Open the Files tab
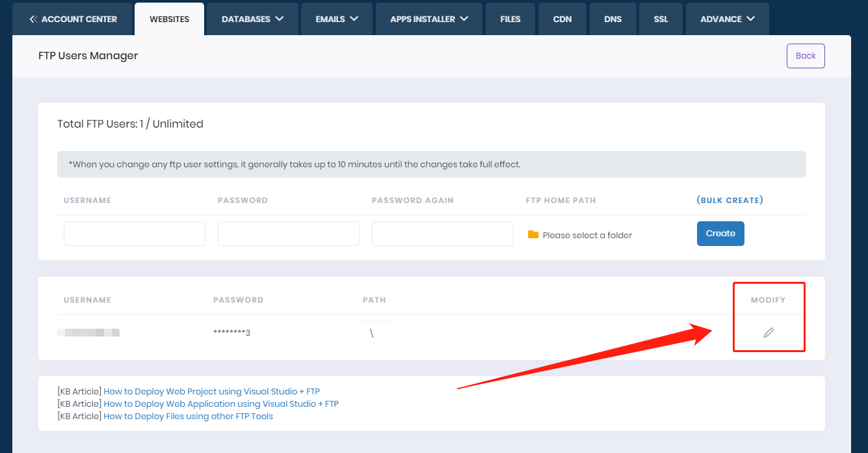This screenshot has width=868, height=453. click(510, 20)
